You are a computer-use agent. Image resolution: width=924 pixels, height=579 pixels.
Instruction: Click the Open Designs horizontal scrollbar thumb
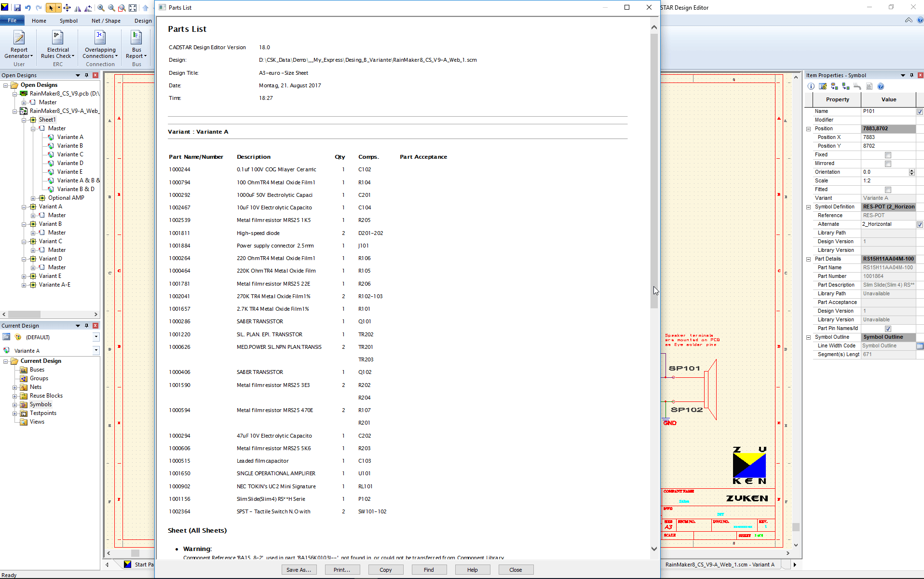(x=24, y=314)
